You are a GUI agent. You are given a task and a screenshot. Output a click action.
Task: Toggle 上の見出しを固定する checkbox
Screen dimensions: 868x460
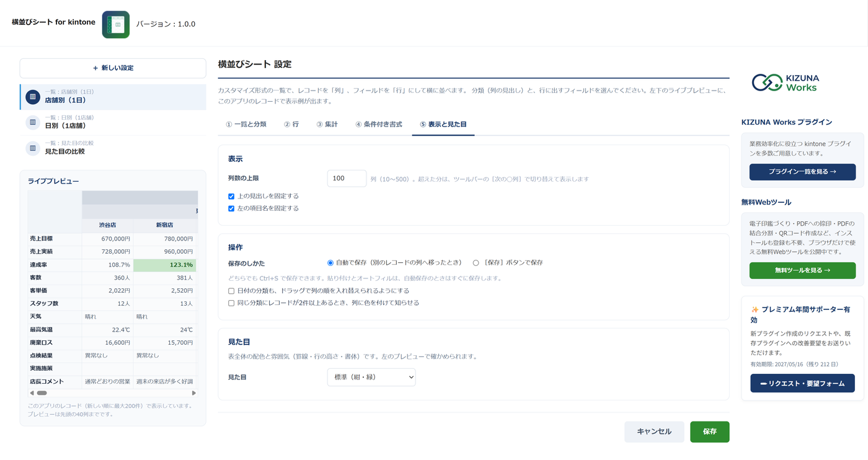pyautogui.click(x=231, y=197)
